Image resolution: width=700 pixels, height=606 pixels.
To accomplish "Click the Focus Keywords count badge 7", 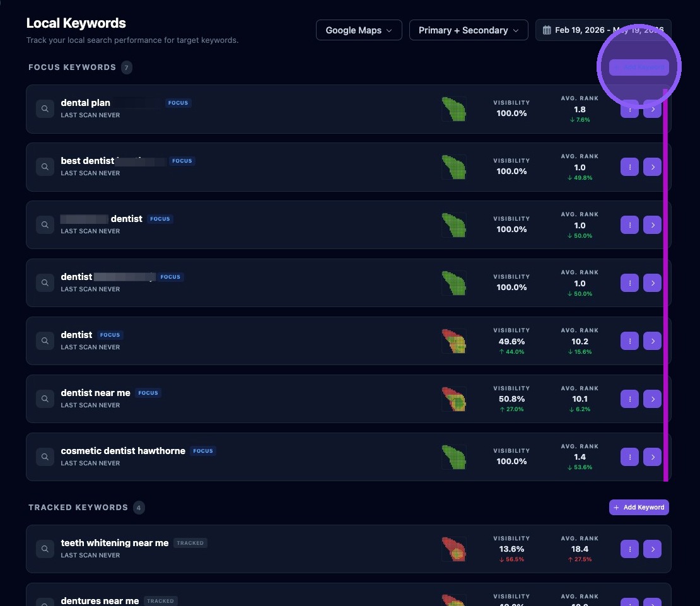I will [126, 67].
